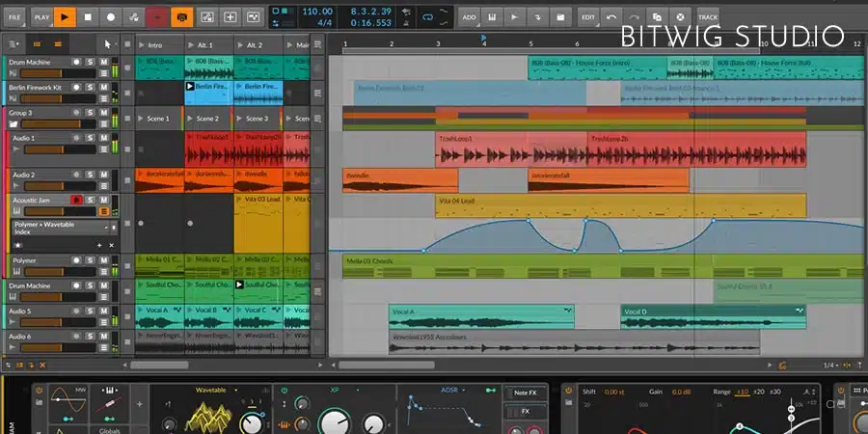This screenshot has height=434, width=868.
Task: Close the Polymer Wavetable Index lane
Action: 111,245
